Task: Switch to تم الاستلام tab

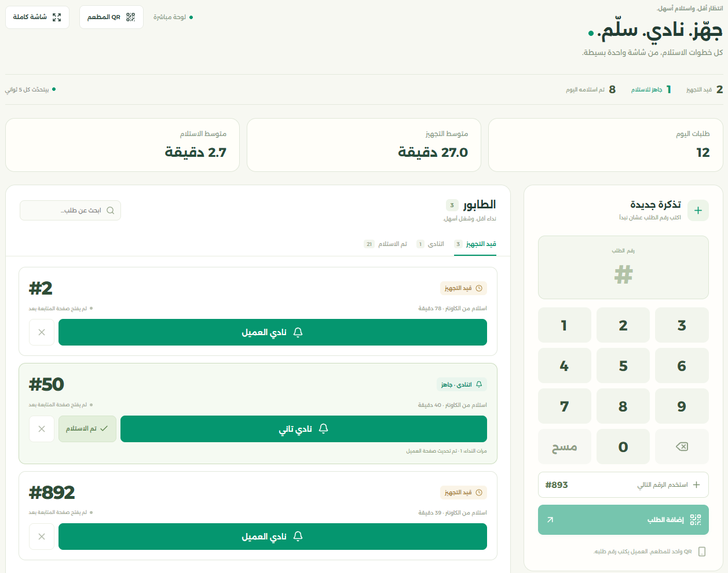Action: [386, 244]
